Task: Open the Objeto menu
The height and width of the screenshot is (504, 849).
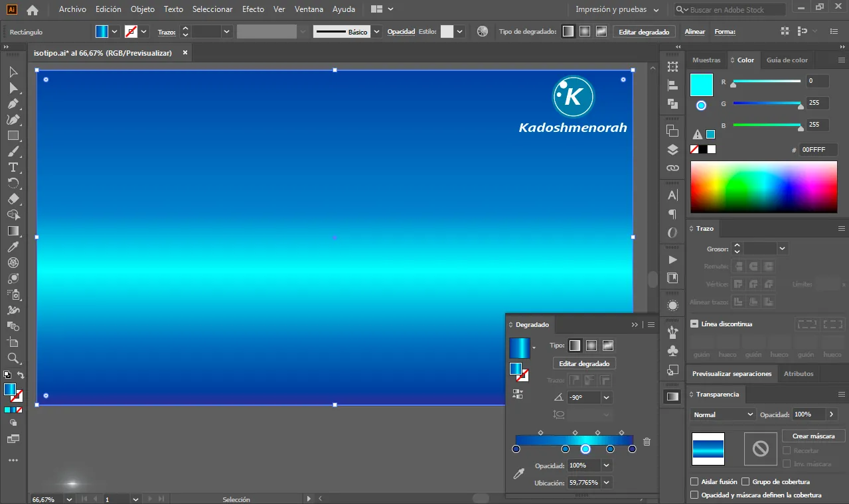Action: pyautogui.click(x=143, y=9)
